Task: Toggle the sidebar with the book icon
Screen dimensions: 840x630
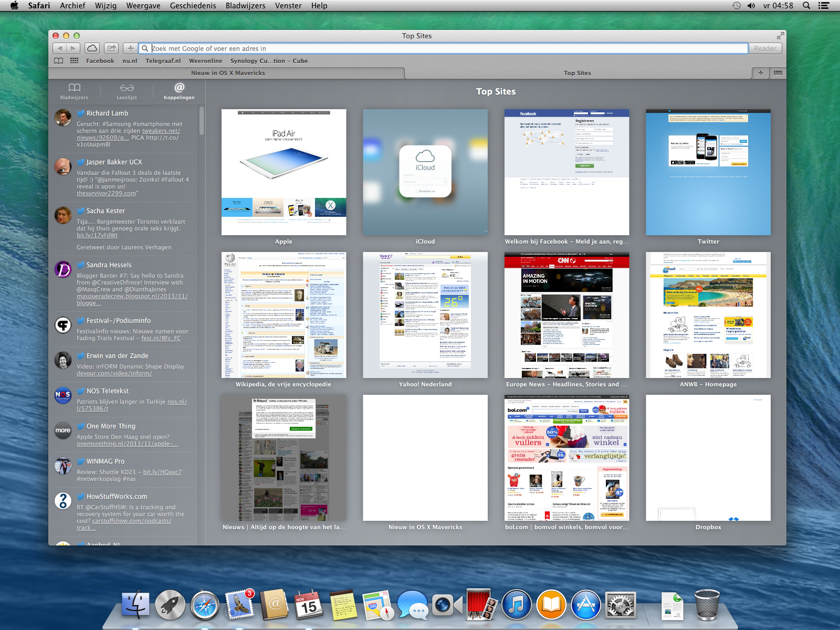Action: pos(59,61)
